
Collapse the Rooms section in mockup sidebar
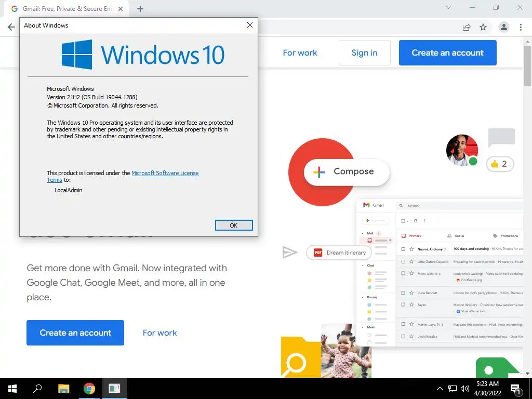tap(363, 297)
